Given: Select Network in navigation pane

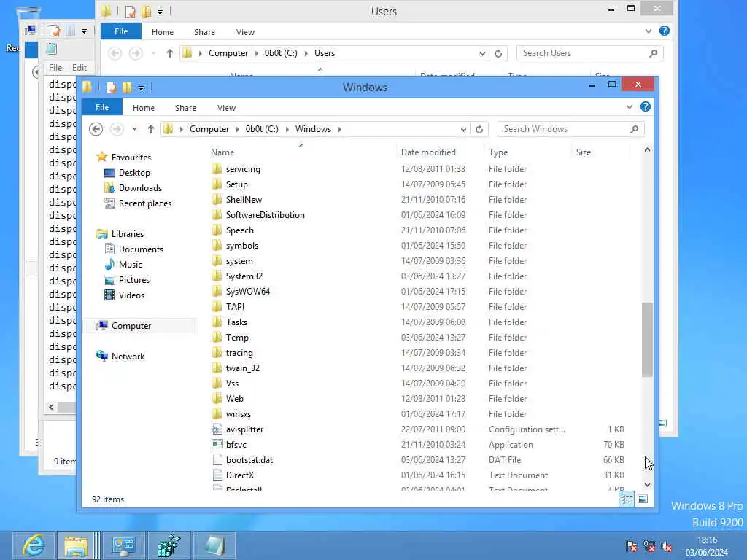Looking at the screenshot, I should tap(128, 356).
